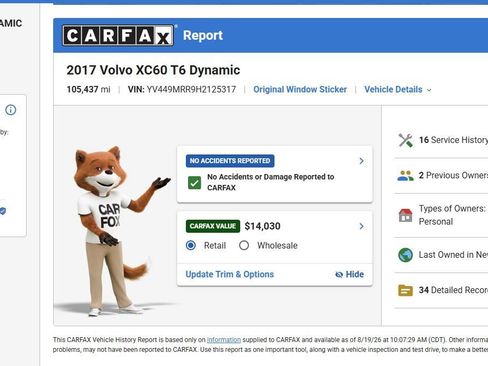Viewport: 488px width, 366px height.
Task: Open CARFAX Value details chevron
Action: (x=361, y=226)
